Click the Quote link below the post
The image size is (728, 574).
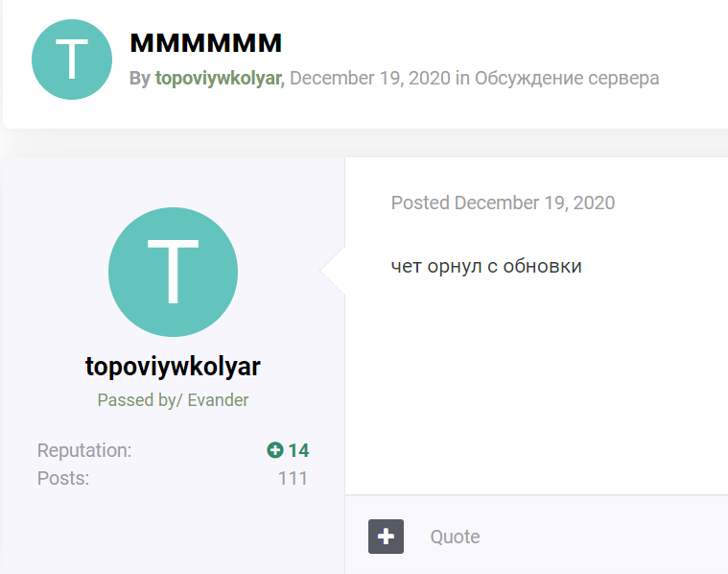[x=455, y=537]
